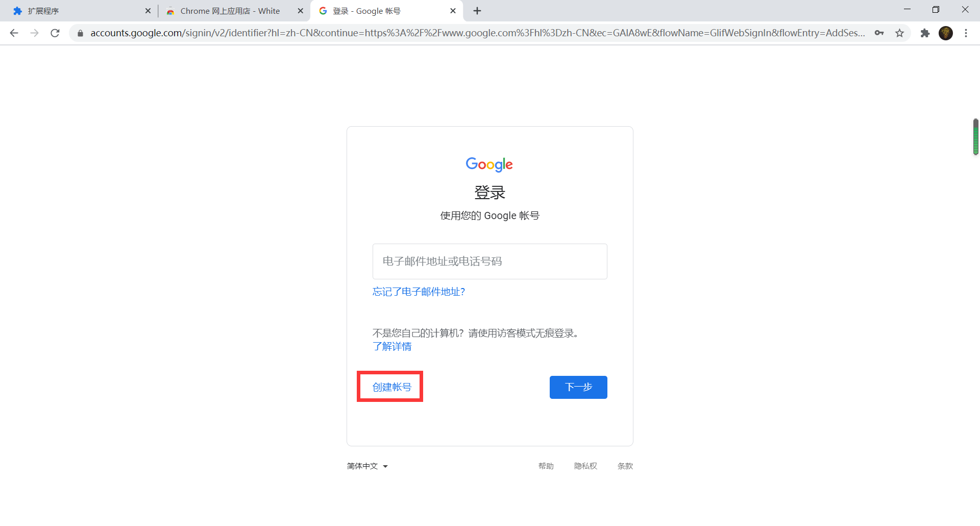Open the Chrome profile avatar

click(946, 33)
